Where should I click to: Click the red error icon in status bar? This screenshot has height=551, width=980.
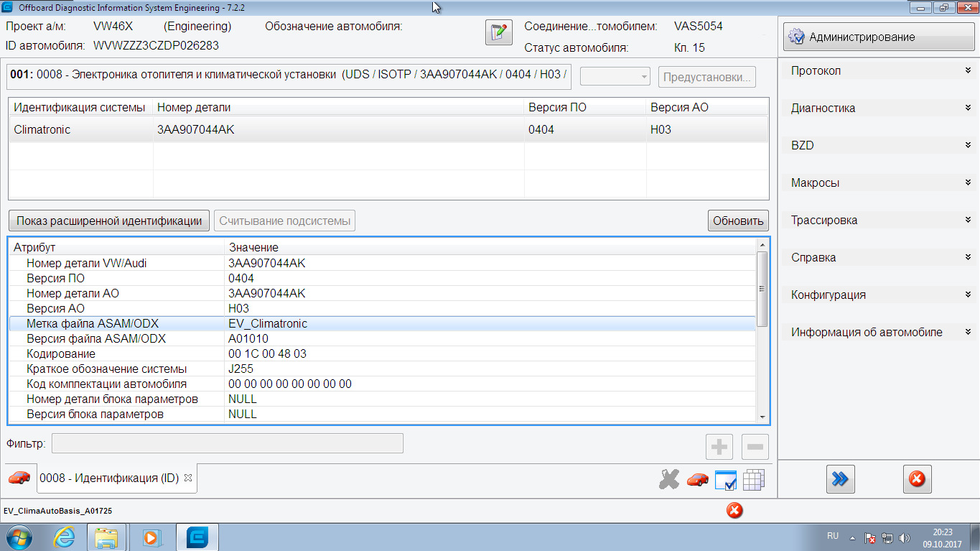(734, 511)
